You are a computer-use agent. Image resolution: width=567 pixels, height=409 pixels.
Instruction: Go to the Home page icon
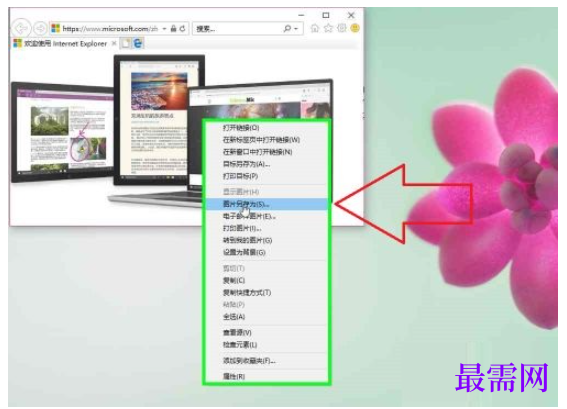315,28
